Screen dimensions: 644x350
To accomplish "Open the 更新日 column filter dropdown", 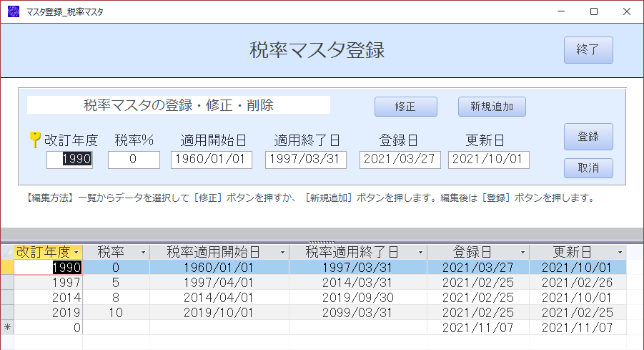I will (x=620, y=252).
